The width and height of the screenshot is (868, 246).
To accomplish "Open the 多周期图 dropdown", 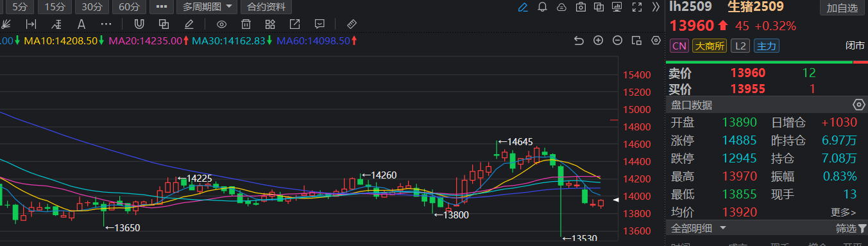I will pyautogui.click(x=207, y=7).
